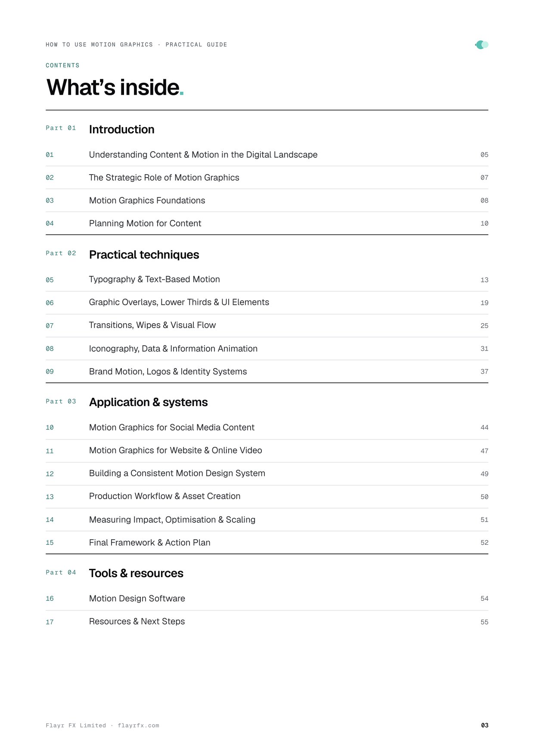Image resolution: width=534 pixels, height=756 pixels.
Task: Select Motion Design Software entry
Action: [267, 599]
